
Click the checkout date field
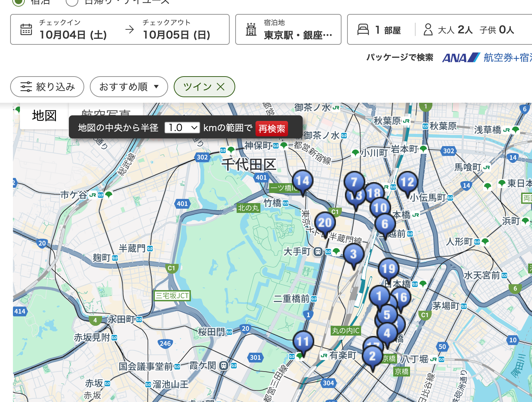(177, 30)
